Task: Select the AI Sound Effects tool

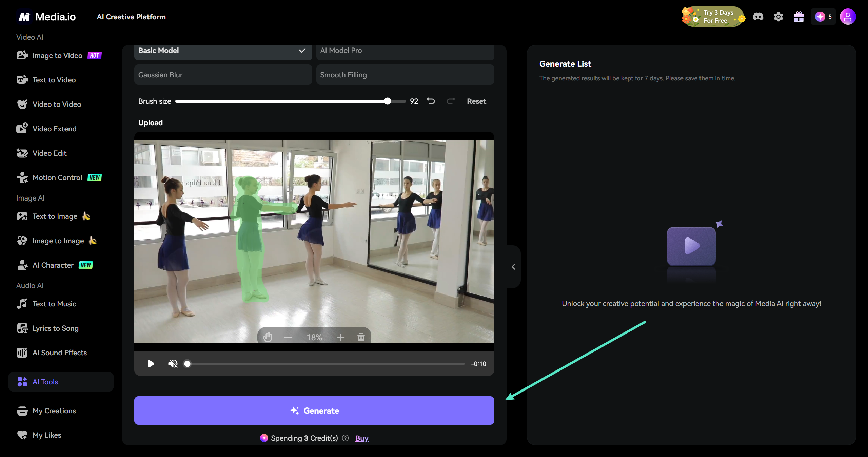Action: click(x=60, y=353)
